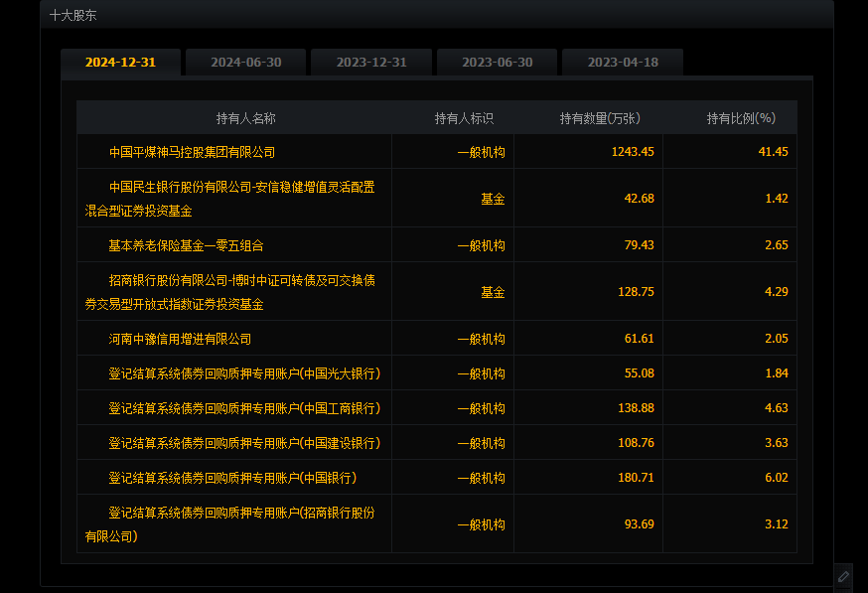Image resolution: width=868 pixels, height=593 pixels.
Task: Switch to the 2023-04-18 tab
Action: 623,62
